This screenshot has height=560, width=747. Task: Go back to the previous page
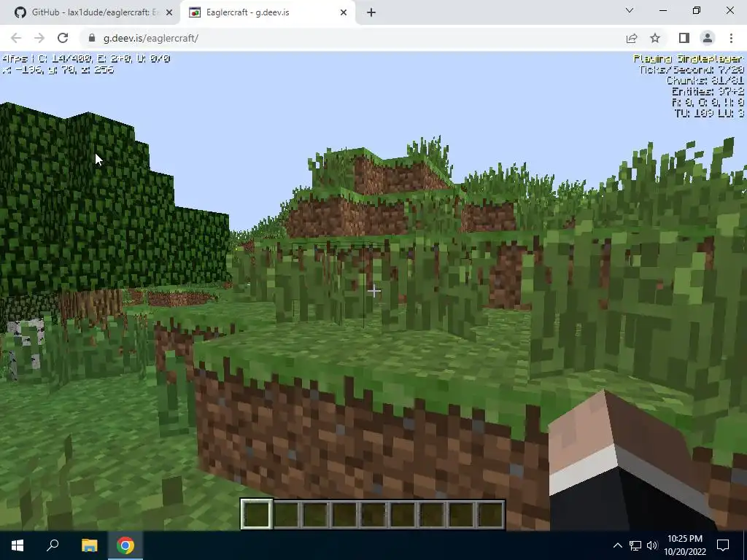coord(16,38)
